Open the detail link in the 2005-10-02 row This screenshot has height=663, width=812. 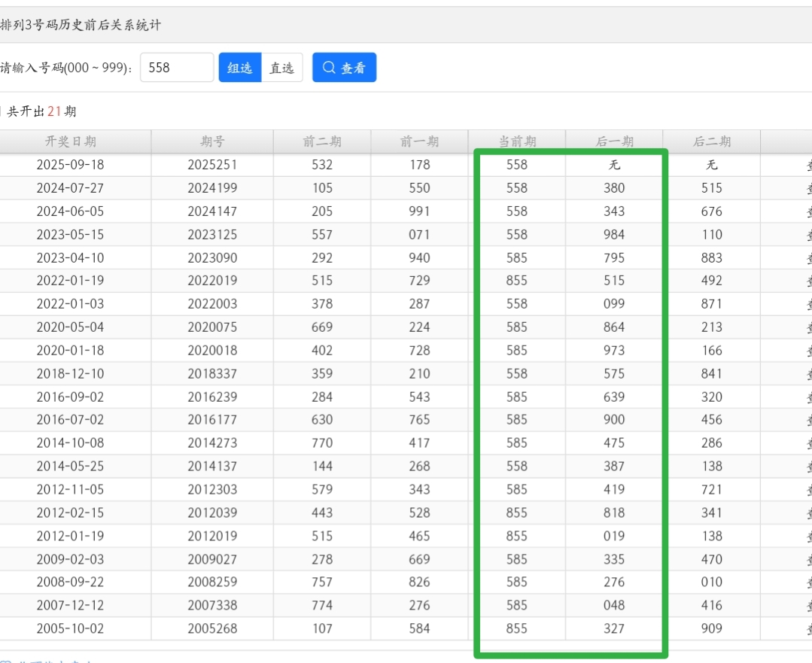tap(807, 628)
